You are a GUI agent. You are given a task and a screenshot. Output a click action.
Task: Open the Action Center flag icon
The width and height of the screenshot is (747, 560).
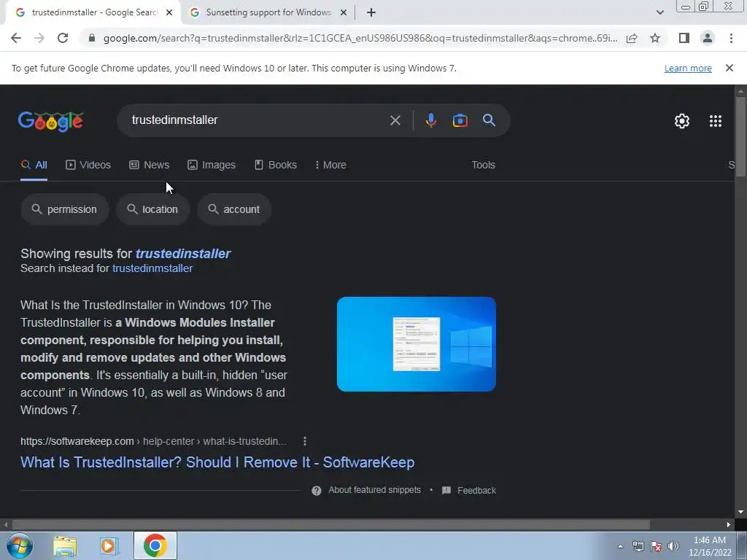[x=656, y=546]
